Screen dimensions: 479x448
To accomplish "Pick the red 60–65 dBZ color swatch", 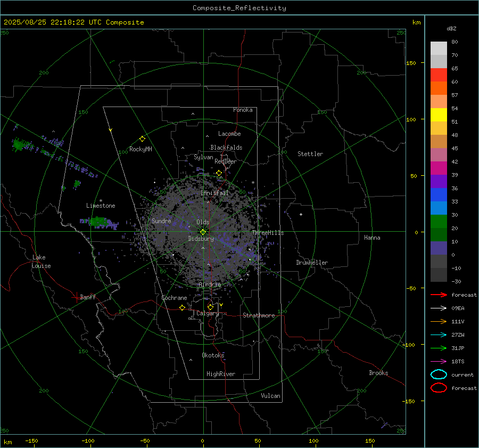I will point(439,75).
